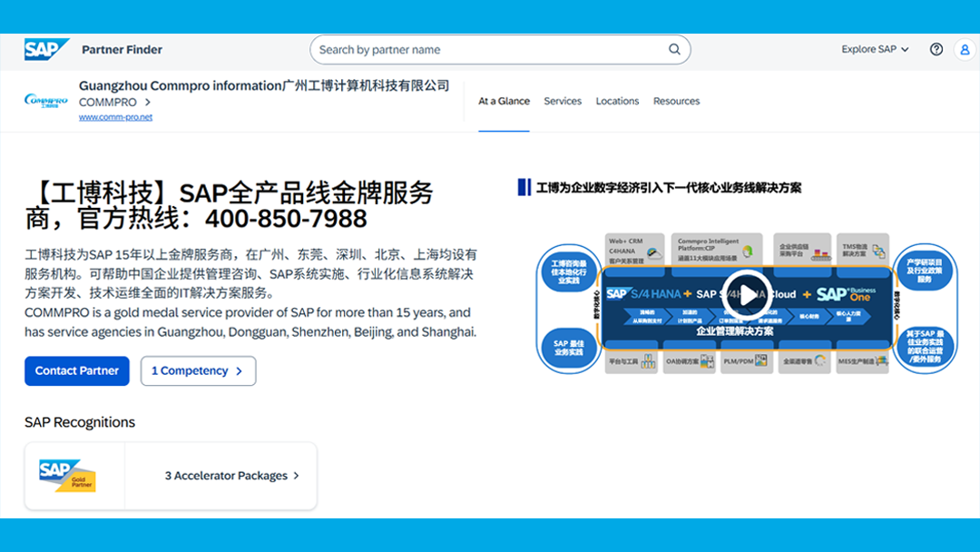The height and width of the screenshot is (552, 980).
Task: Open the help question-mark icon
Action: click(x=936, y=49)
